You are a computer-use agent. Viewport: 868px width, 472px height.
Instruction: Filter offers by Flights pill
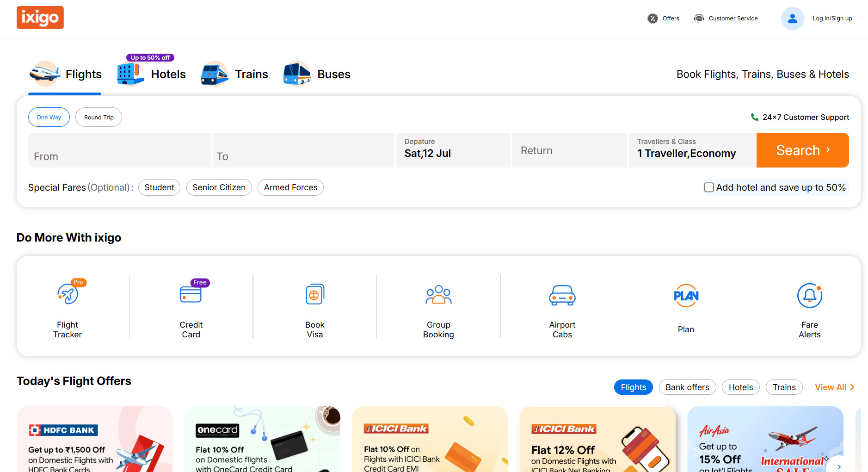click(x=634, y=387)
